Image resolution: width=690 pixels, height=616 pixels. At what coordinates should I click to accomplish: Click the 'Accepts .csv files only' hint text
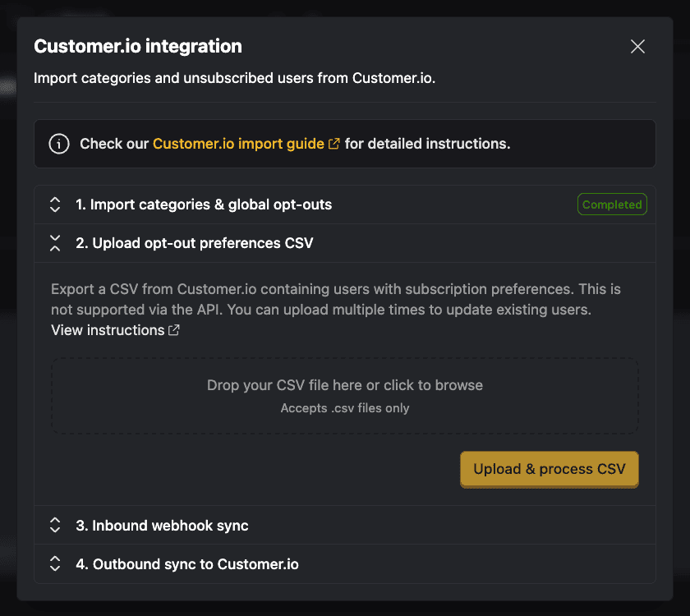345,408
